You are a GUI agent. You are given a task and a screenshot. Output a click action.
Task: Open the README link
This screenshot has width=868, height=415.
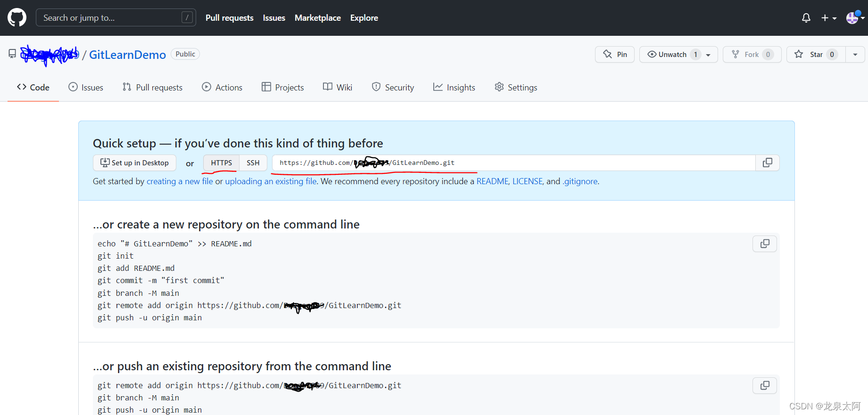(492, 181)
